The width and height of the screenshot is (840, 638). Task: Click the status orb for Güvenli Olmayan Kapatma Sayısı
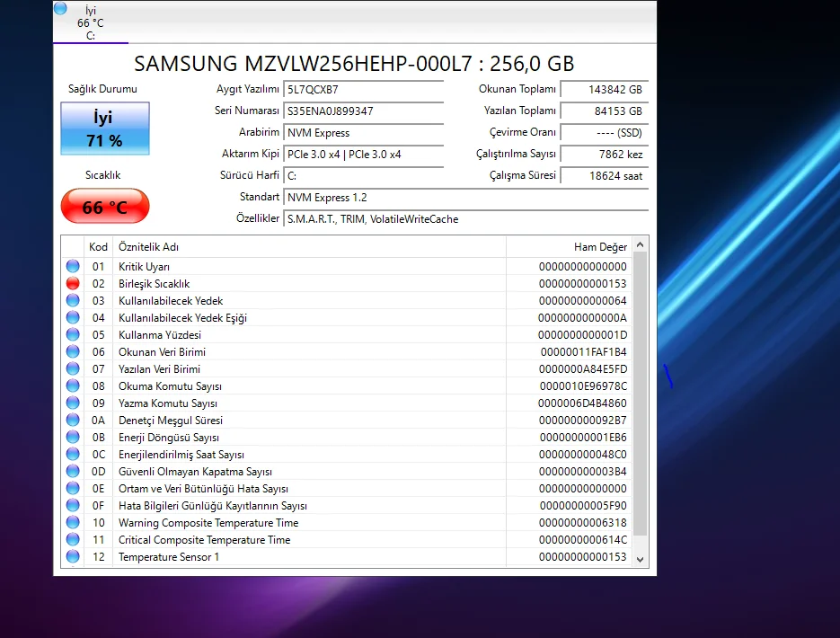73,472
